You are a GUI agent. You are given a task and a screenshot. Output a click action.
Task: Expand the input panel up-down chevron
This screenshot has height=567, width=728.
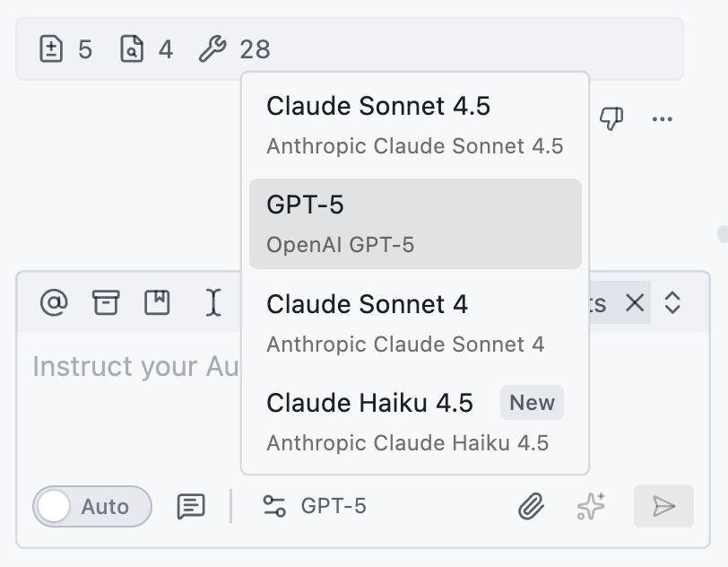pyautogui.click(x=672, y=303)
